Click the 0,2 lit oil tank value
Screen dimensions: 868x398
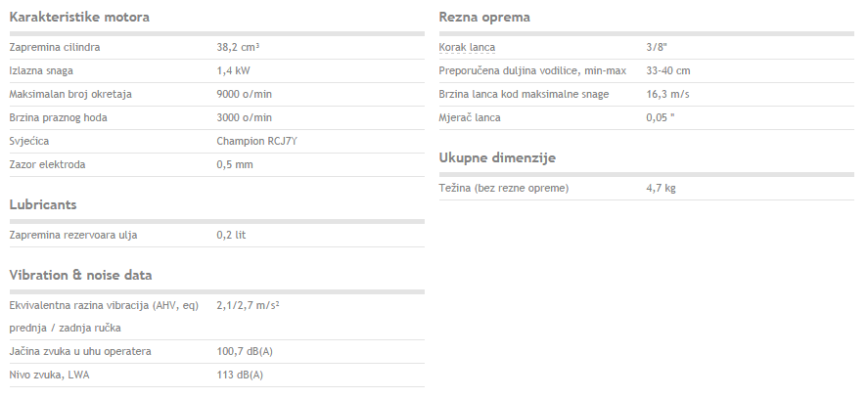(x=231, y=236)
